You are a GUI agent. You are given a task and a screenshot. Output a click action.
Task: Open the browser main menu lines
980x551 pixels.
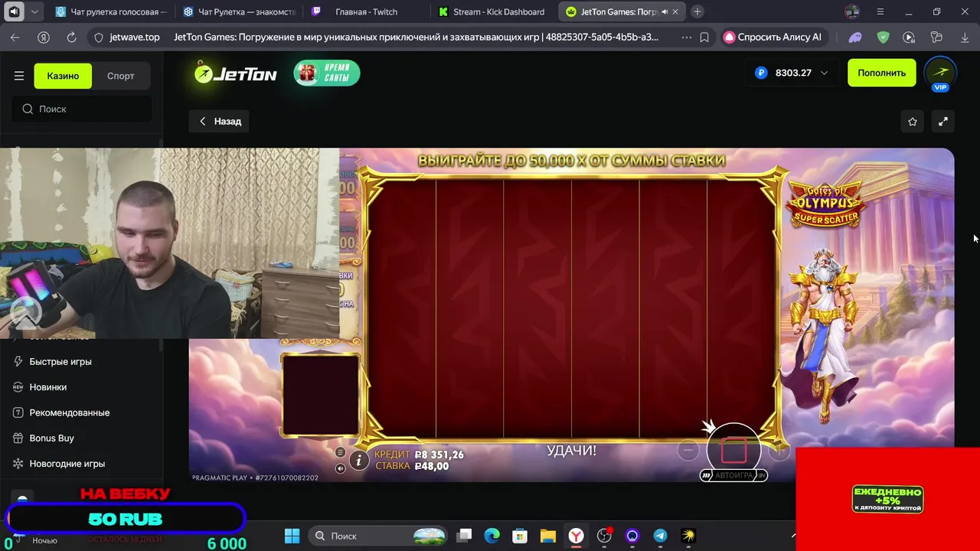[880, 11]
